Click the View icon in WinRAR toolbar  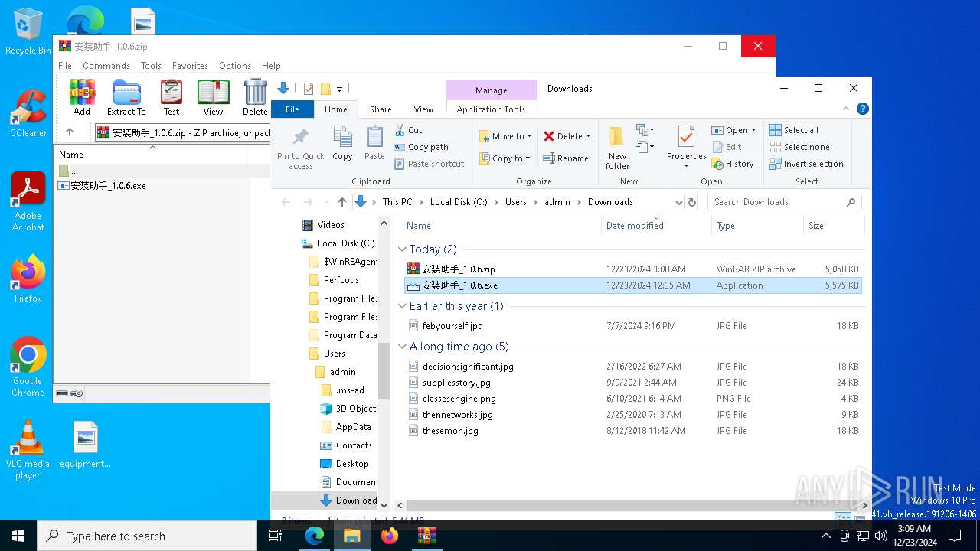coord(213,97)
